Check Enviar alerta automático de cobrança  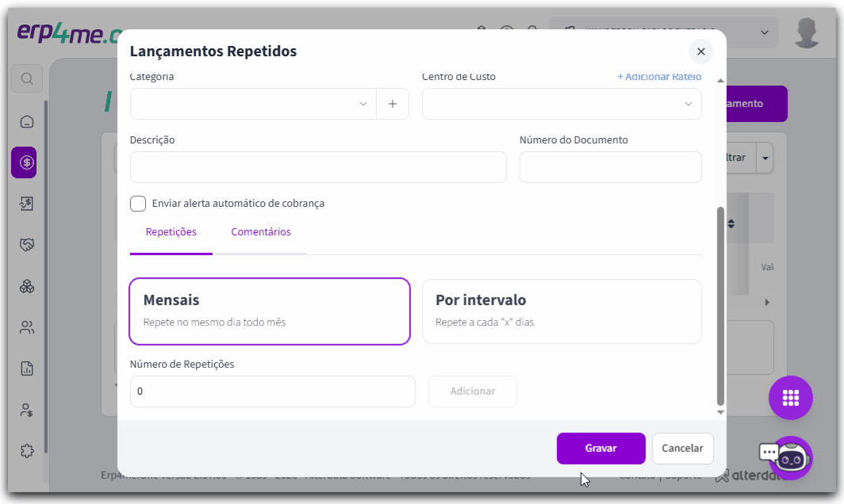138,204
